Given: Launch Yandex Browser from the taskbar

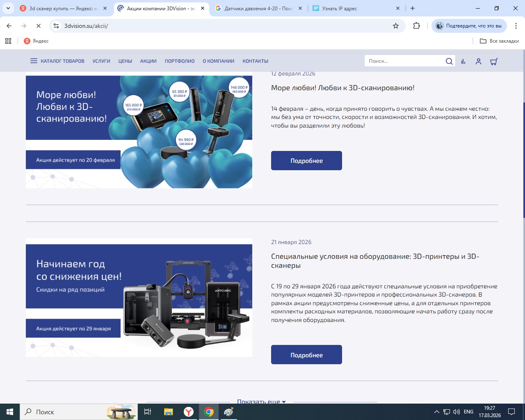Looking at the screenshot, I should (189, 412).
